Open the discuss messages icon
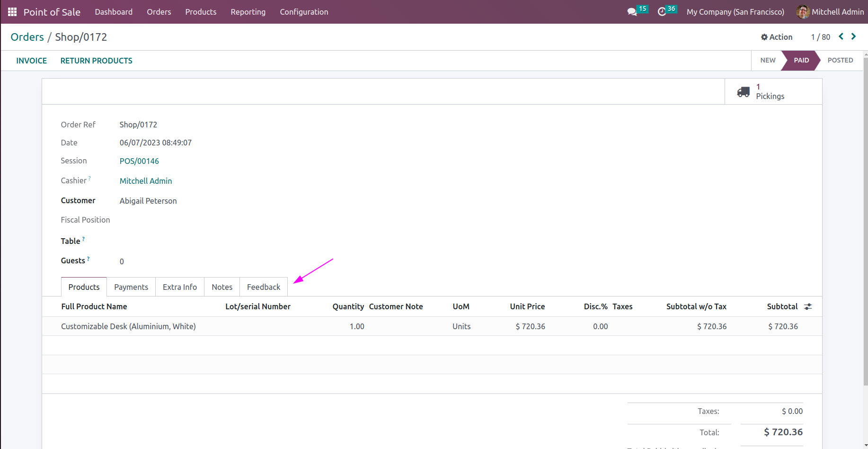 (632, 12)
